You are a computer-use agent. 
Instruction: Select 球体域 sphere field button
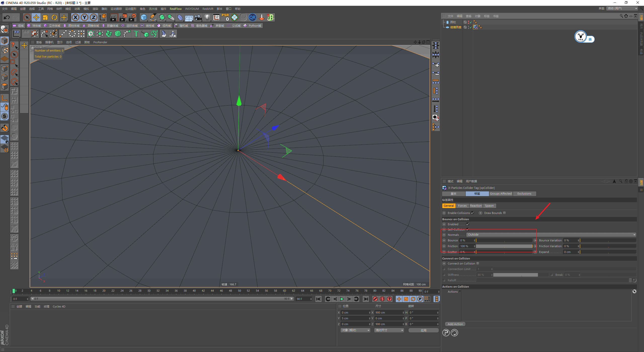(34, 26)
